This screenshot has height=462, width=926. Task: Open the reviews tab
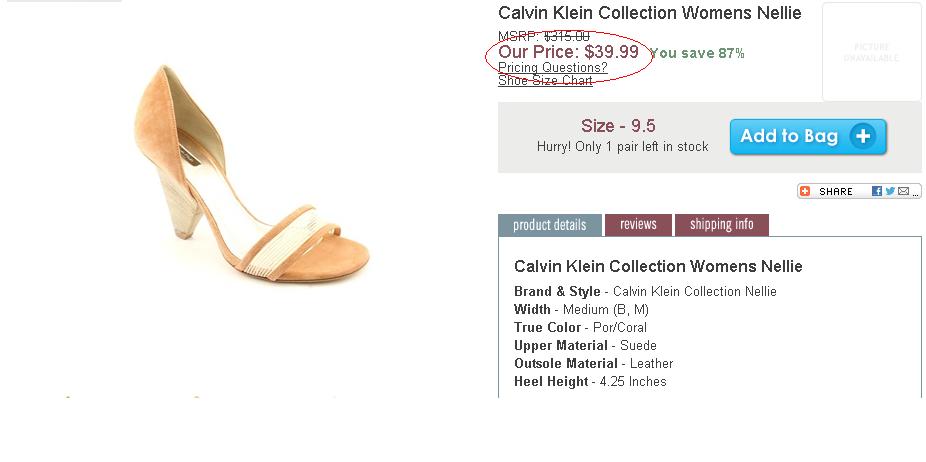pos(638,225)
